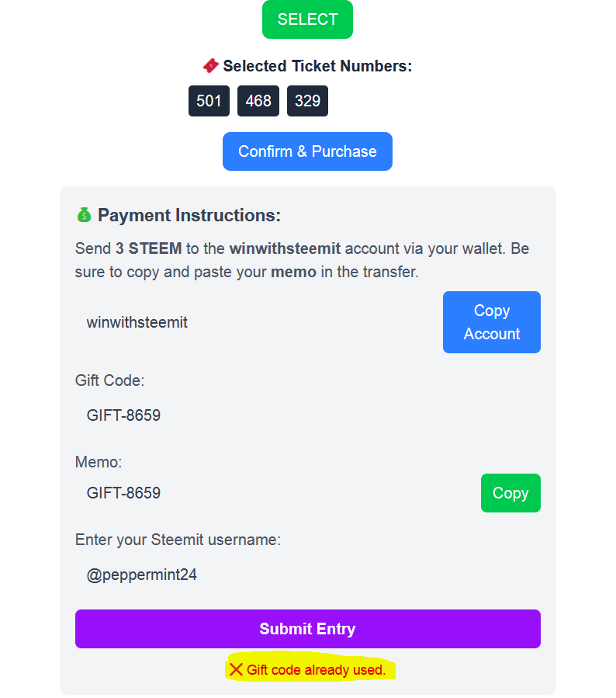Click the Steemit username input field
The width and height of the screenshot is (616, 698).
307,575
